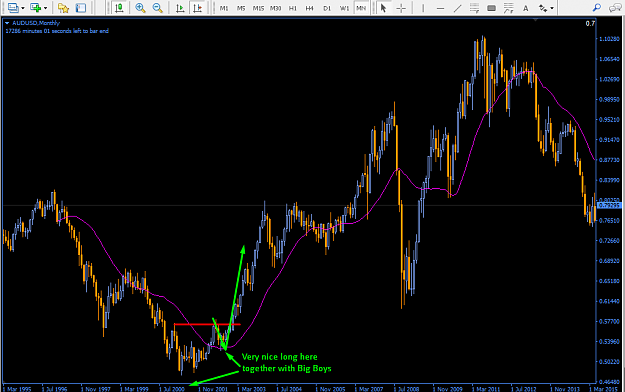Expand the Profiles dropdown arrow
The image size is (625, 392).
[x=45, y=8]
